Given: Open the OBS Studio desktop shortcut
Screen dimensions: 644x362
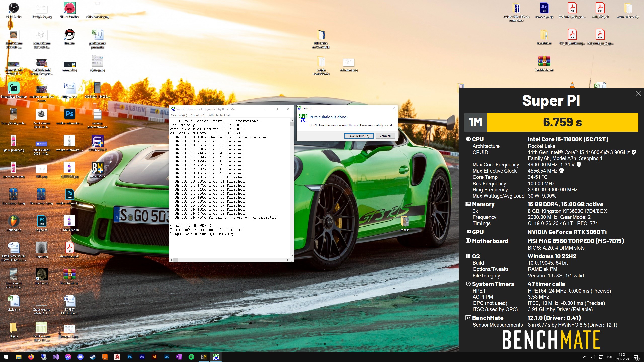Looking at the screenshot, I should (x=14, y=10).
